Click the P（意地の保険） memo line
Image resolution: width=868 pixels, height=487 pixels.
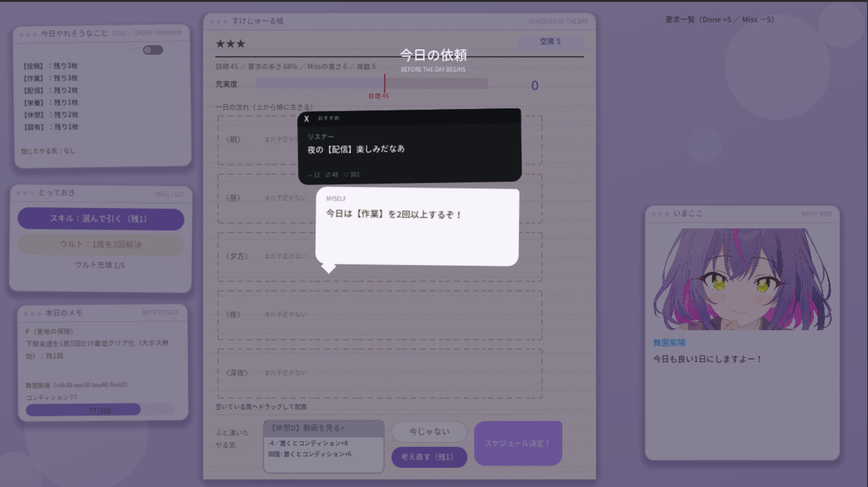[x=49, y=331]
